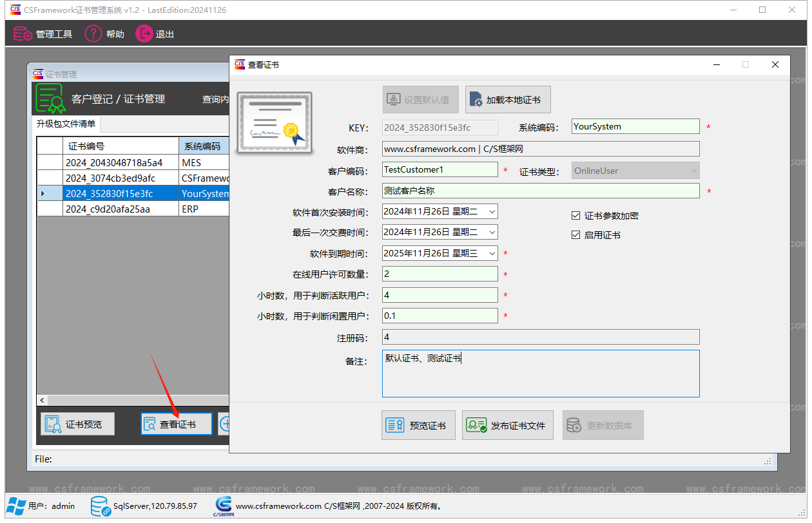Click the 证书编号 column header
The image size is (812, 523).
point(121,146)
